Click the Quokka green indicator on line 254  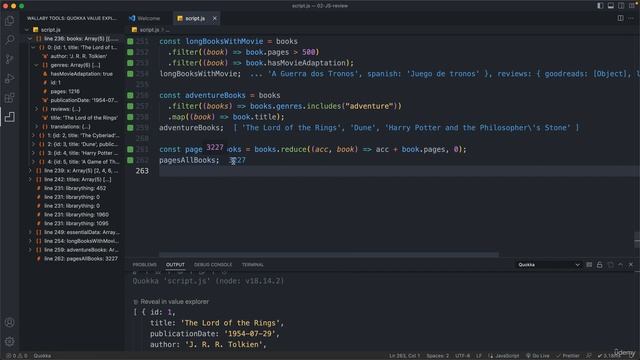[x=130, y=73]
